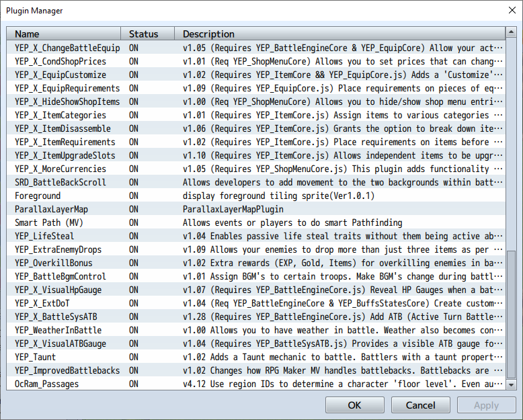Select the YEP_WeatherInBattle description text
523x420 pixels.
click(x=342, y=330)
